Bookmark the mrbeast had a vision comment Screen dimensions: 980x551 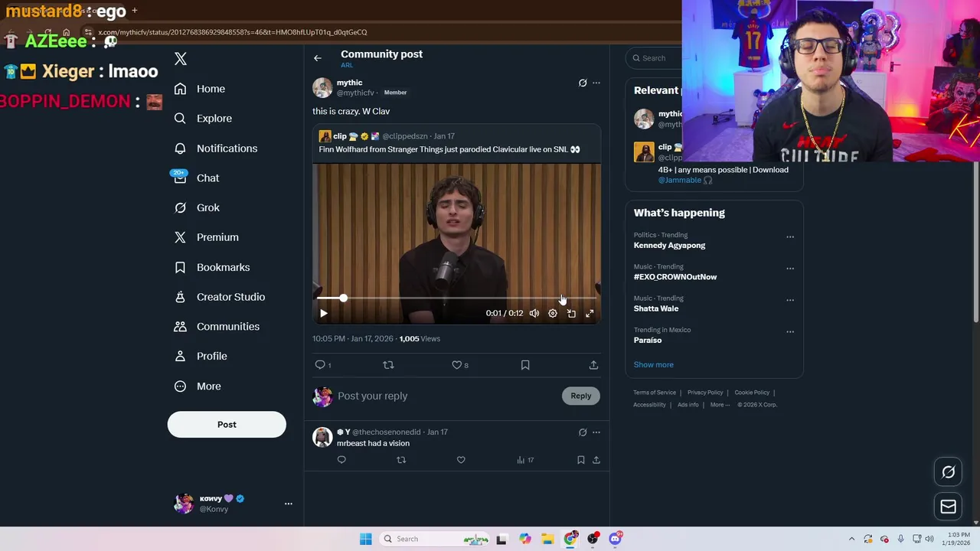[581, 460]
